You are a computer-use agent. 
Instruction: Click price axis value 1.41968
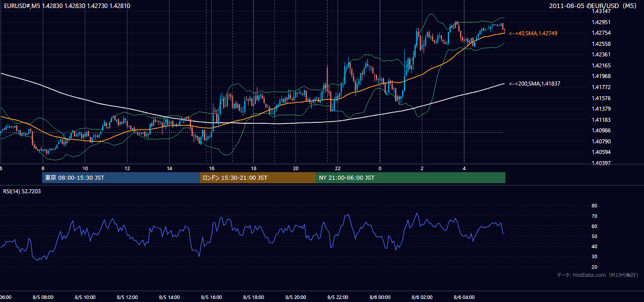601,76
